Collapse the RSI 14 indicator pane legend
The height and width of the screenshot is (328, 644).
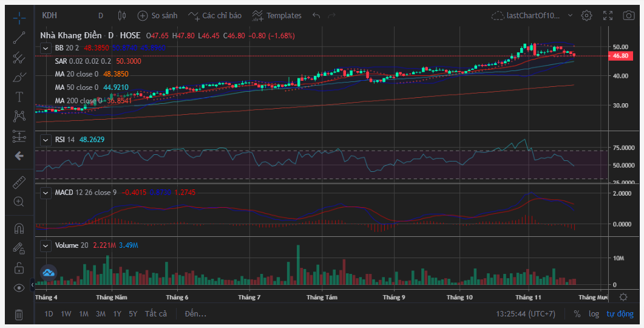pyautogui.click(x=46, y=140)
